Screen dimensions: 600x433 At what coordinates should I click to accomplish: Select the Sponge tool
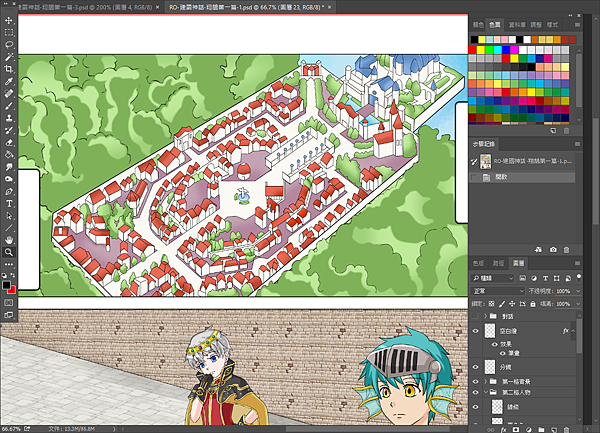tap(9, 179)
